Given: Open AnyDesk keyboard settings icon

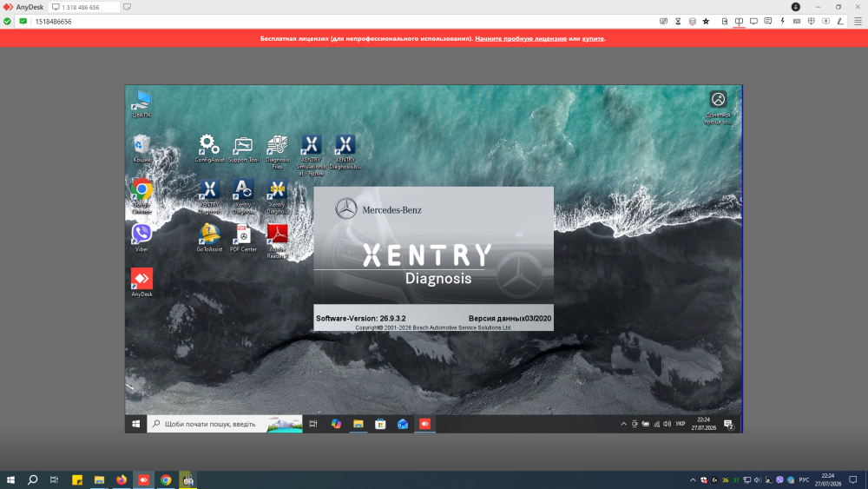Looking at the screenshot, I should click(797, 22).
